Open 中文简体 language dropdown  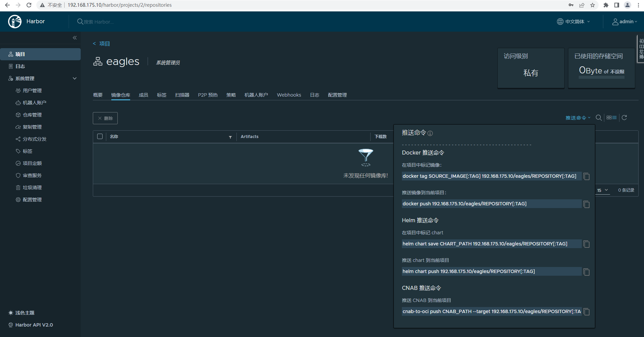(573, 22)
